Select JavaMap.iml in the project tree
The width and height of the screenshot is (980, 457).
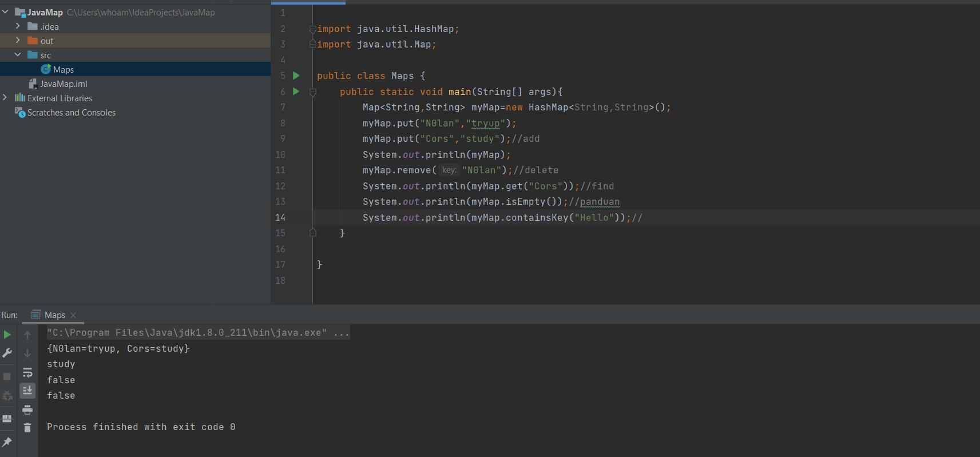coord(64,84)
